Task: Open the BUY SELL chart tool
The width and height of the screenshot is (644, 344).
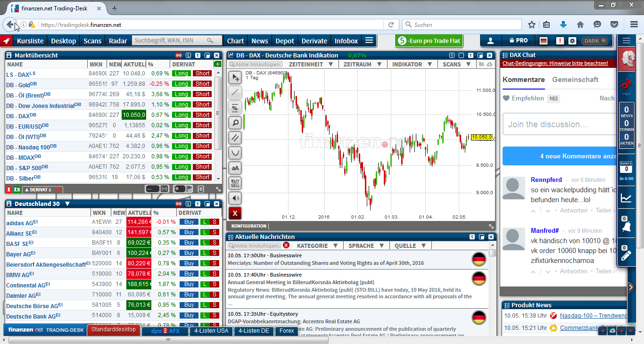Action: pos(235,183)
